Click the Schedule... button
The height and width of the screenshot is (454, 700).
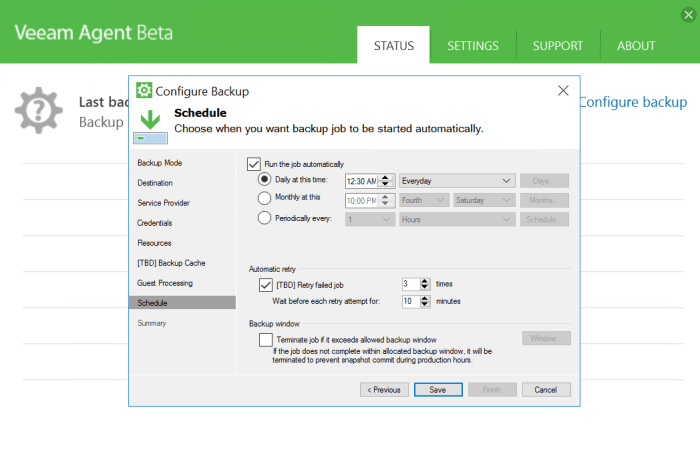[544, 219]
